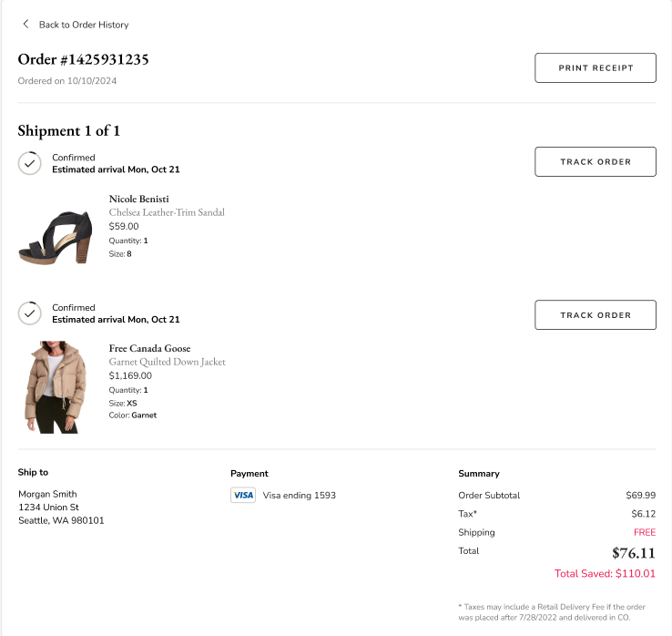Click the Total Saved amount text
This screenshot has width=672, height=636.
click(605, 574)
